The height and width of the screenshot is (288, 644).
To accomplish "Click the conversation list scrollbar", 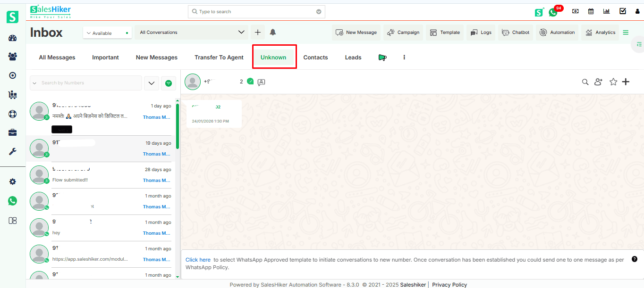I will click(178, 127).
